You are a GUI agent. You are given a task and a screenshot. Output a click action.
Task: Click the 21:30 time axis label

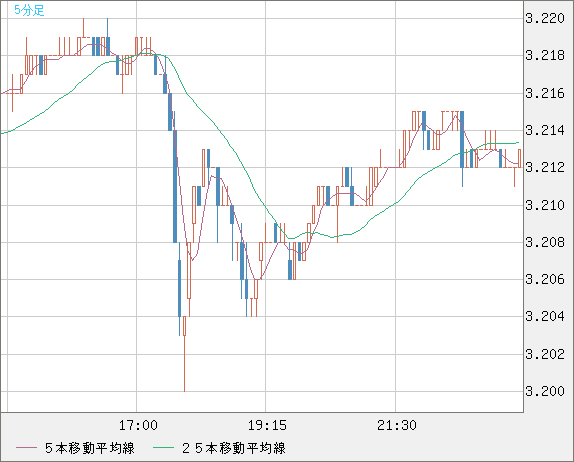(x=397, y=425)
